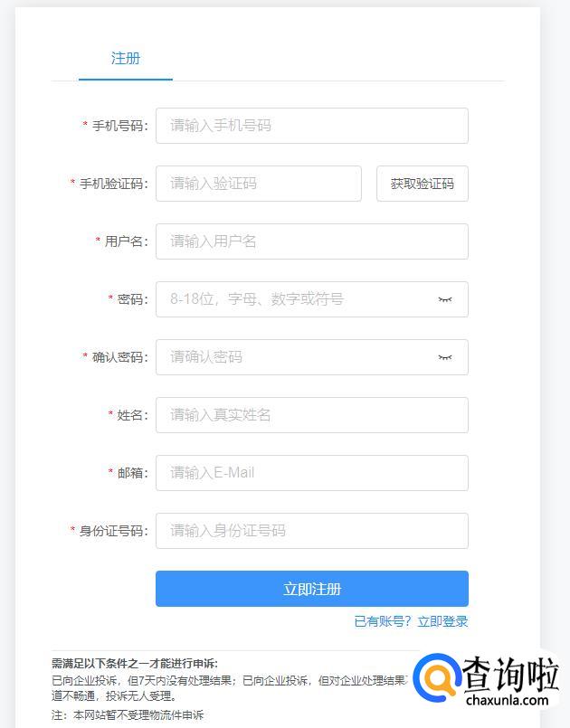Open the 已有账号？立即登录 link
Viewport: 570px width, 728px height.
click(411, 621)
